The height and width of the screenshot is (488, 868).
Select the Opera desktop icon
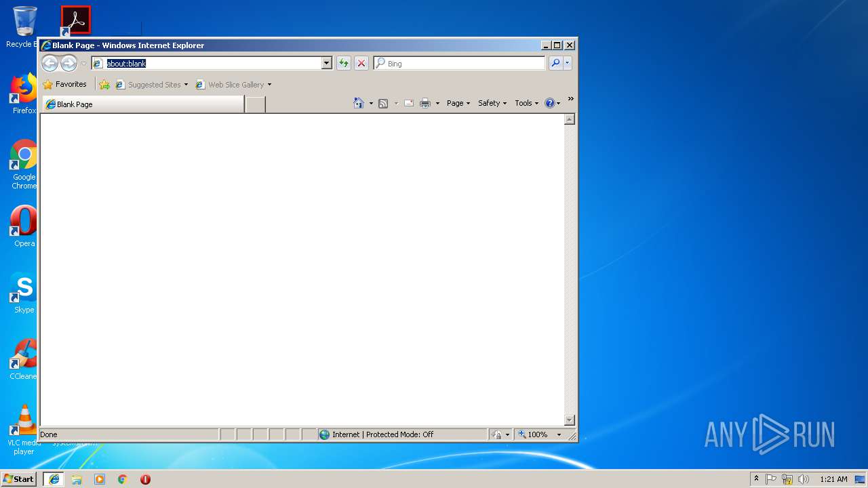(24, 226)
